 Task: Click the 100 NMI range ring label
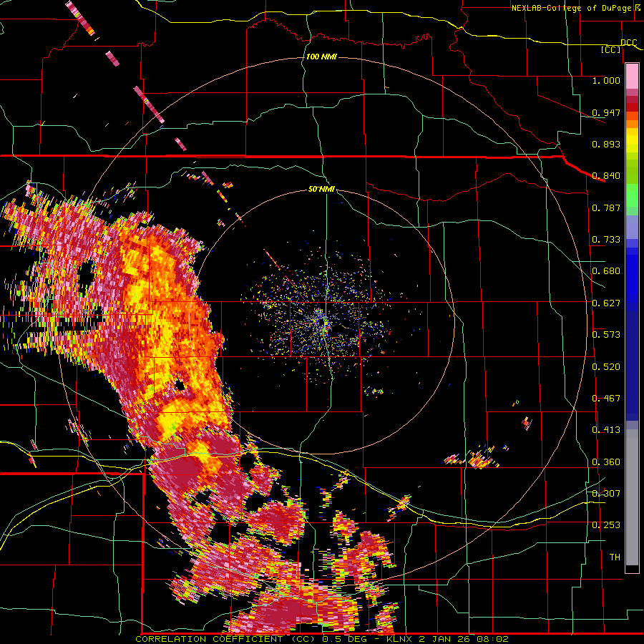(321, 57)
